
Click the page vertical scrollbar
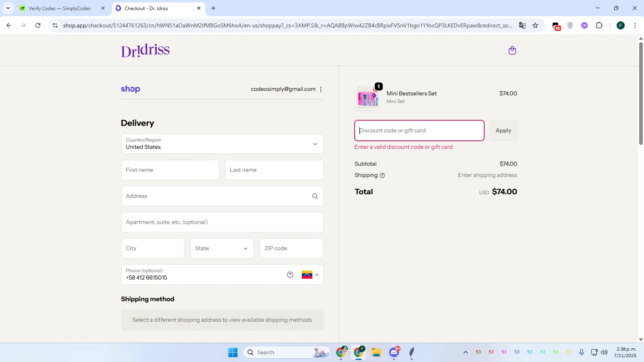coord(641,94)
